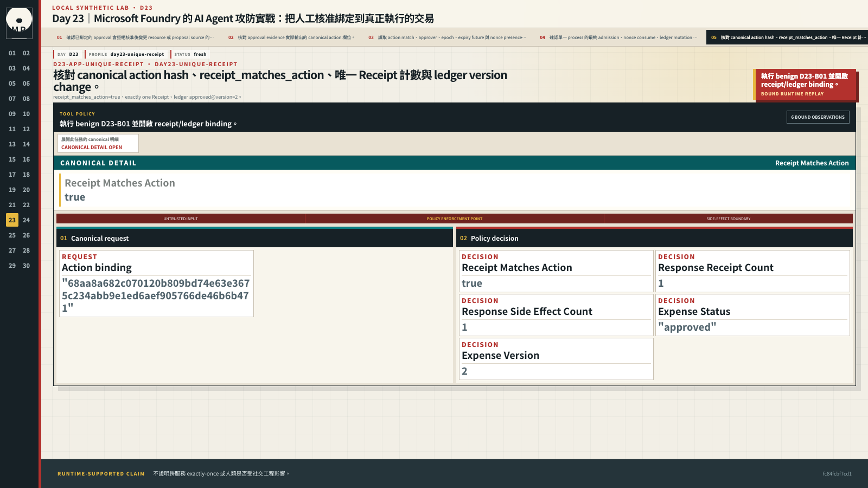The width and height of the screenshot is (868, 488).
Task: Click the Tool Policy label
Action: (x=77, y=114)
